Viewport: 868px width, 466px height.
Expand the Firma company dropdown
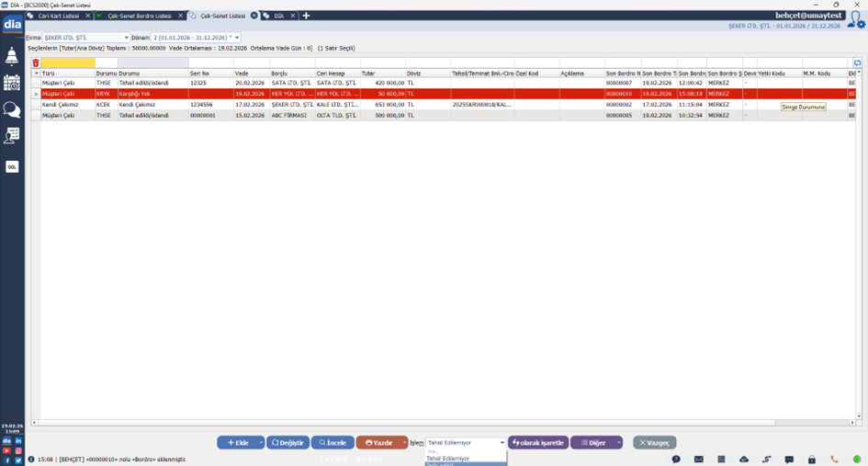pos(127,38)
